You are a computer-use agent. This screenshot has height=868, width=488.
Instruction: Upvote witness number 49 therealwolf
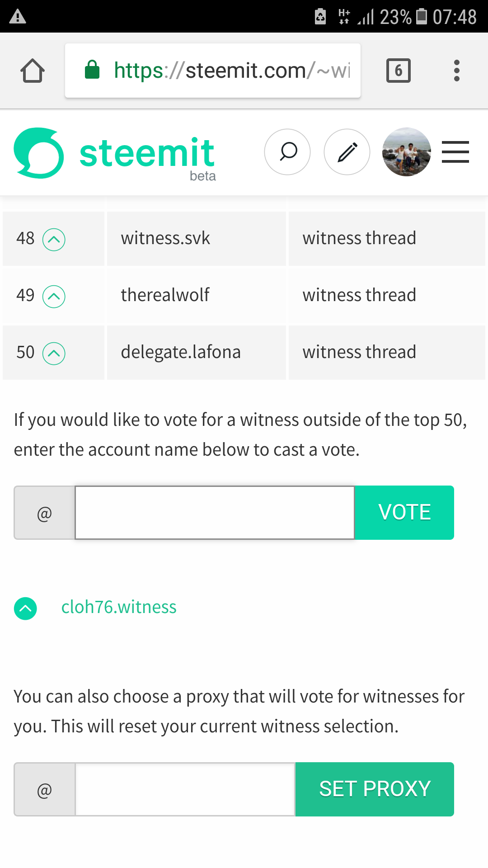pos(54,296)
